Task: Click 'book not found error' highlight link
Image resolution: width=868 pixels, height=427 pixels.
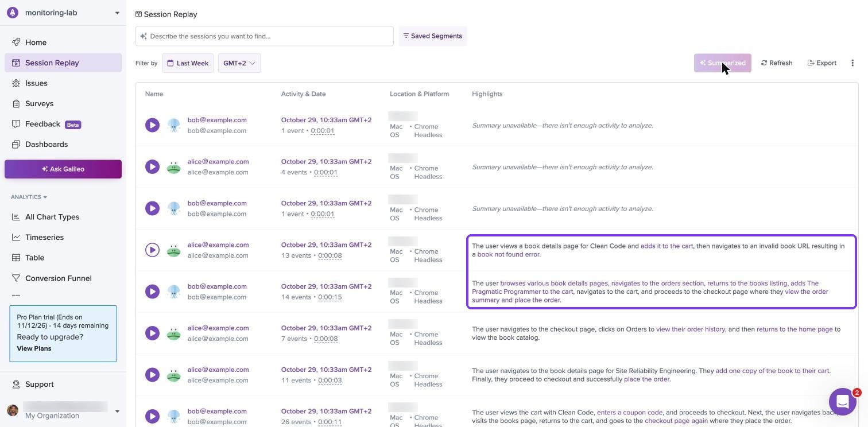Action: 508,254
